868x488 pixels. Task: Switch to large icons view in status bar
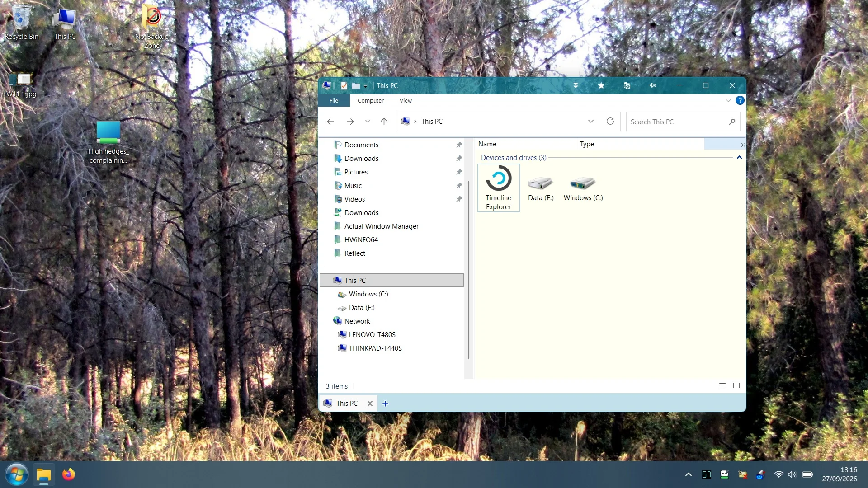(736, 386)
